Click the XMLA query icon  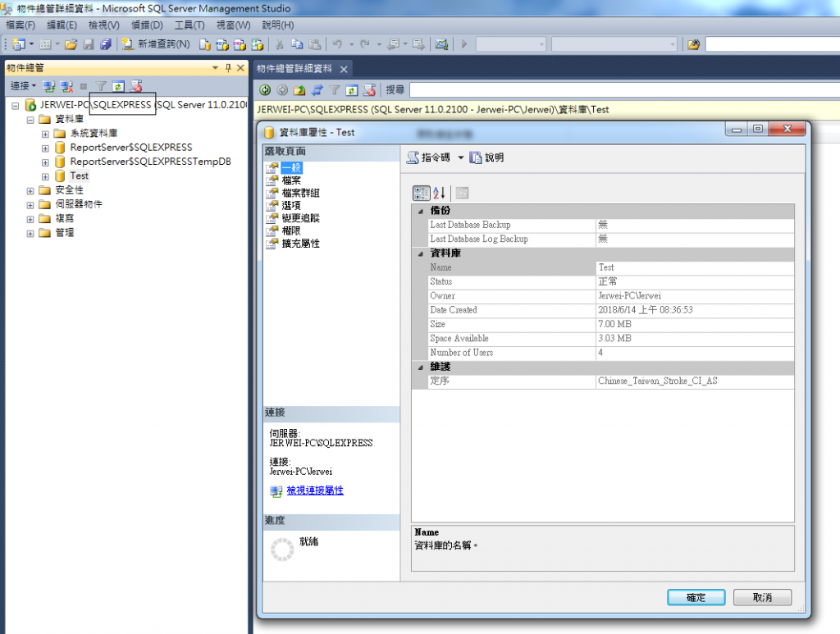point(257,44)
